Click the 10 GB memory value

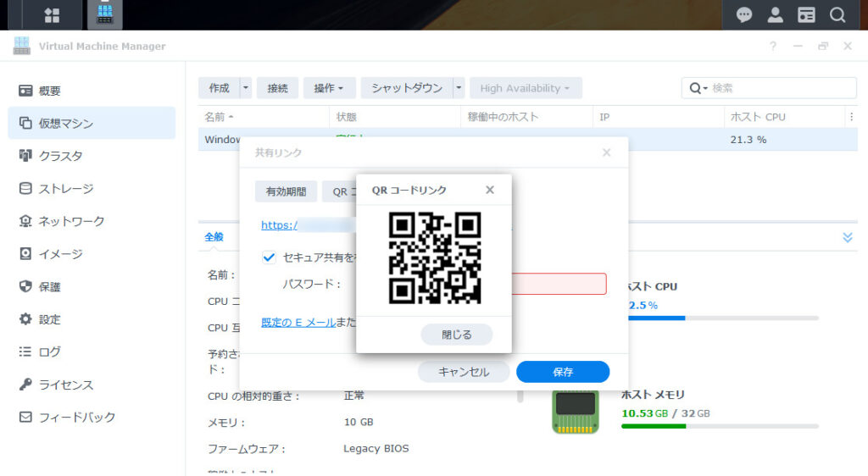tap(359, 422)
